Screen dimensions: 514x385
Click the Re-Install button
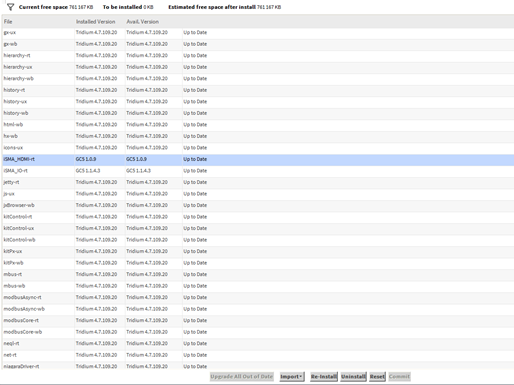324,377
